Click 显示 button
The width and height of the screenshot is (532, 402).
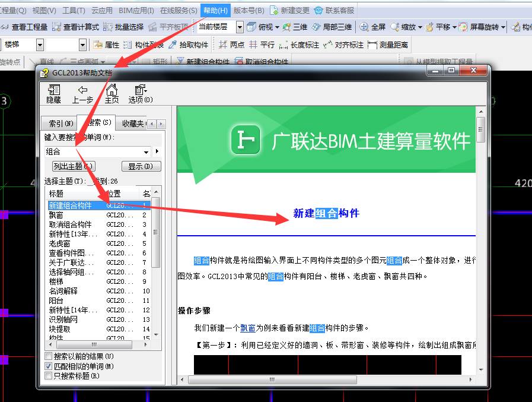(x=141, y=166)
